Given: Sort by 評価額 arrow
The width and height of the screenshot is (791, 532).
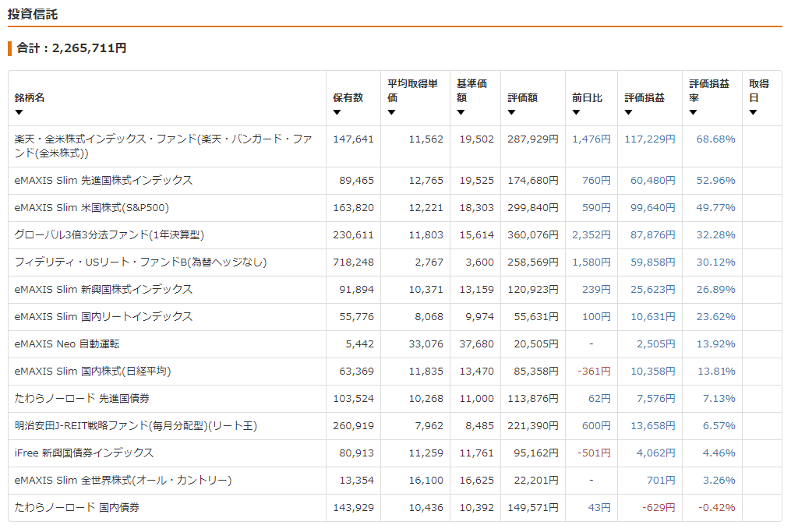Looking at the screenshot, I should pyautogui.click(x=511, y=112).
